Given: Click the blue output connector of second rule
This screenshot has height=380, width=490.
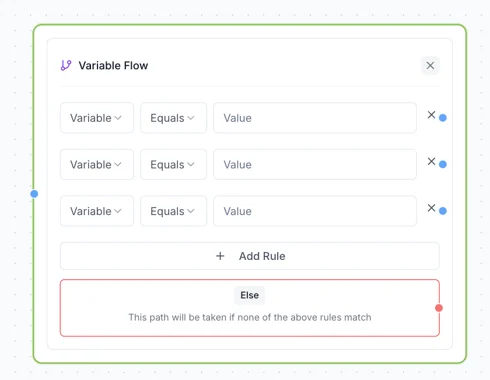Looking at the screenshot, I should (443, 164).
